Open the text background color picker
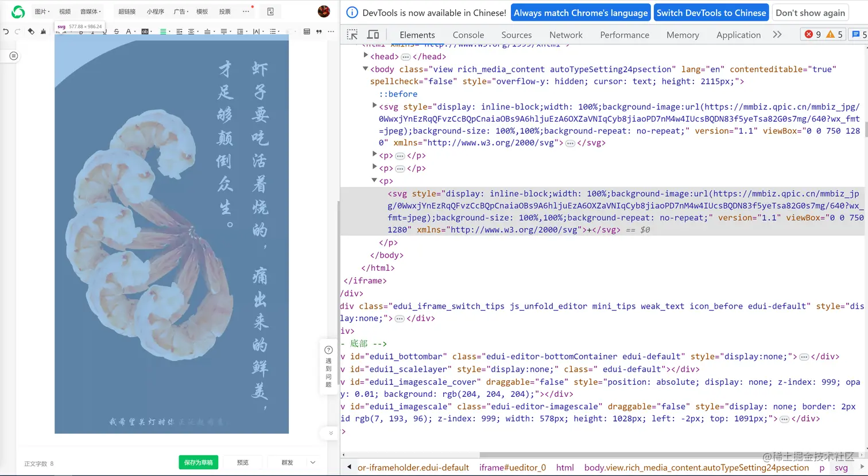Viewport: 868px width, 476px height. (x=146, y=32)
